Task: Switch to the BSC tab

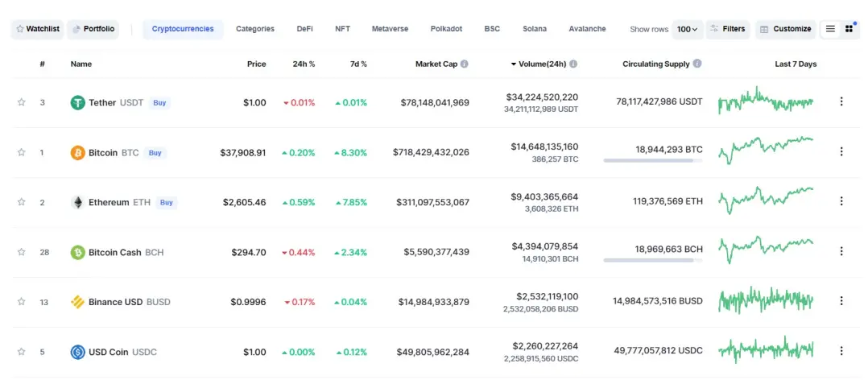Action: (x=492, y=29)
